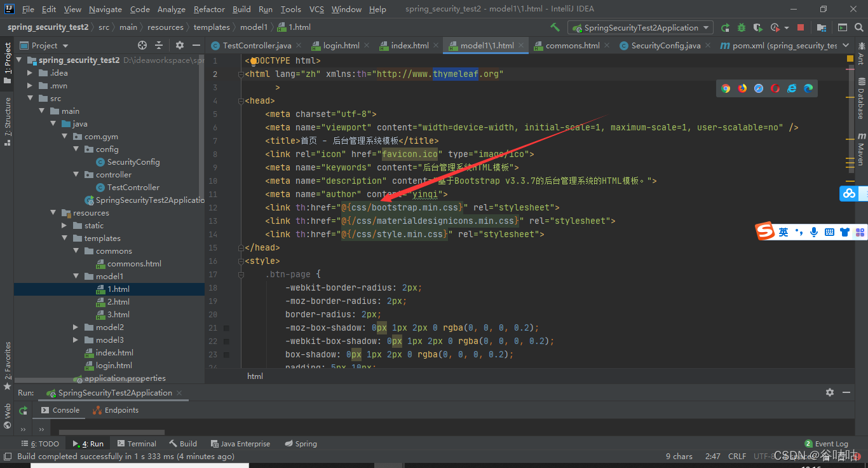Collapse the spring_security_test2 root folder
868x468 pixels.
18,60
